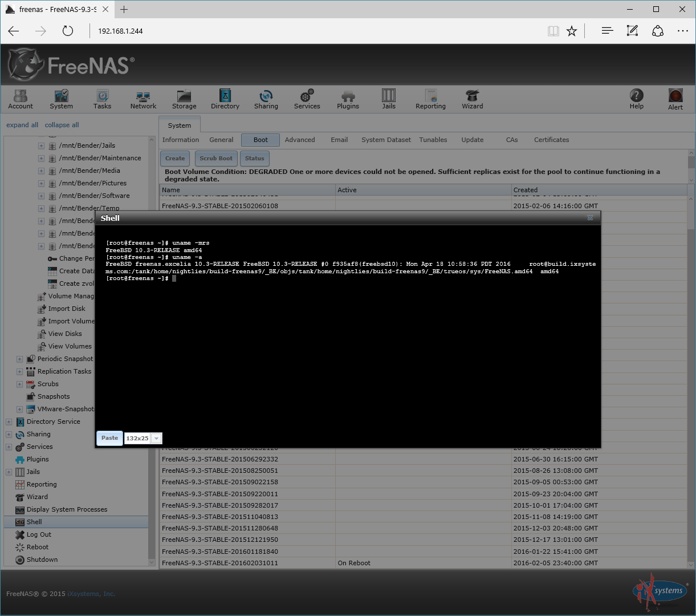The image size is (696, 616).
Task: Open Edge More actions menu
Action: click(x=683, y=31)
